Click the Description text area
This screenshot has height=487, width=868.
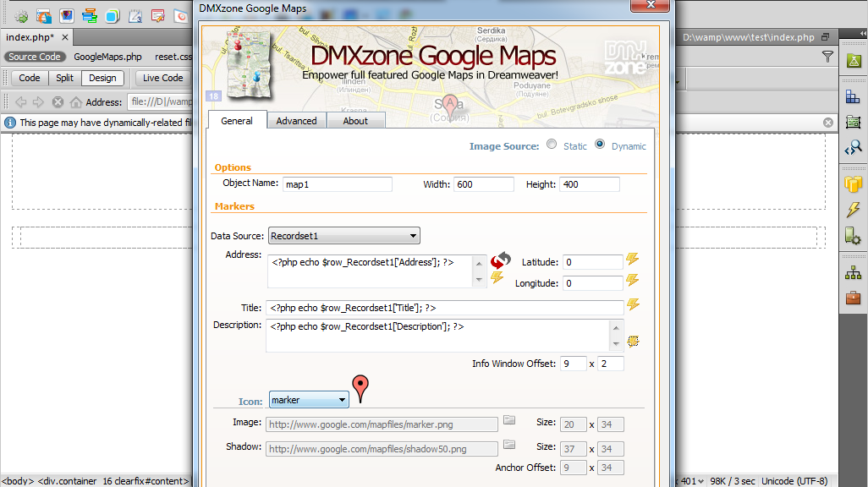437,336
